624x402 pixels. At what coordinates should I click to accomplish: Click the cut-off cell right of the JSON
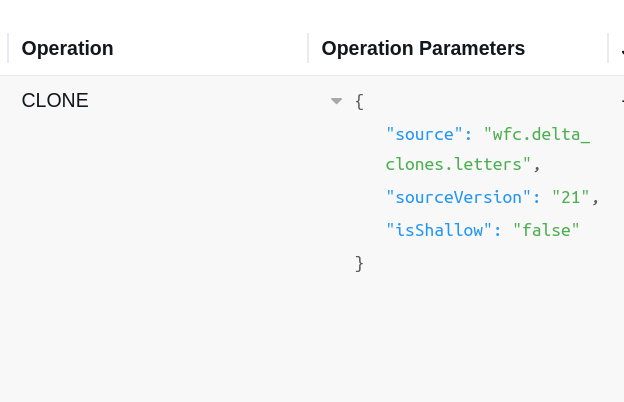pyautogui.click(x=621, y=100)
